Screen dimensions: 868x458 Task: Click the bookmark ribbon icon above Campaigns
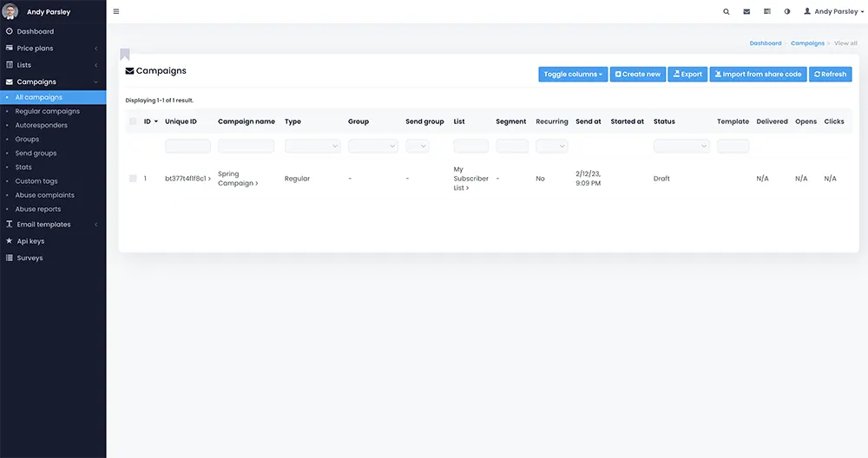pyautogui.click(x=125, y=54)
